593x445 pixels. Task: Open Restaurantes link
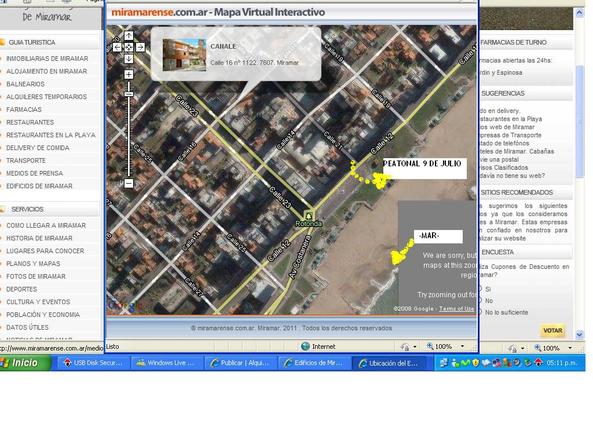(x=30, y=122)
